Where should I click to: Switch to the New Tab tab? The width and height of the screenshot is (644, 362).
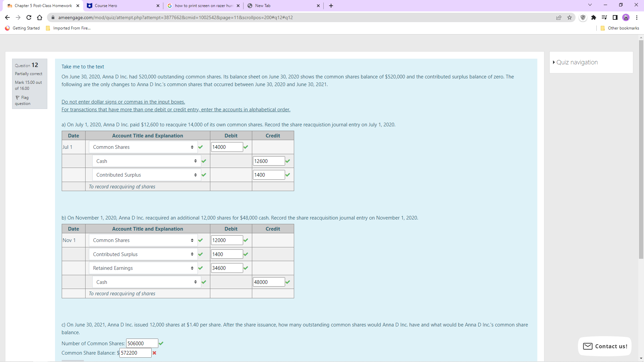(283, 6)
